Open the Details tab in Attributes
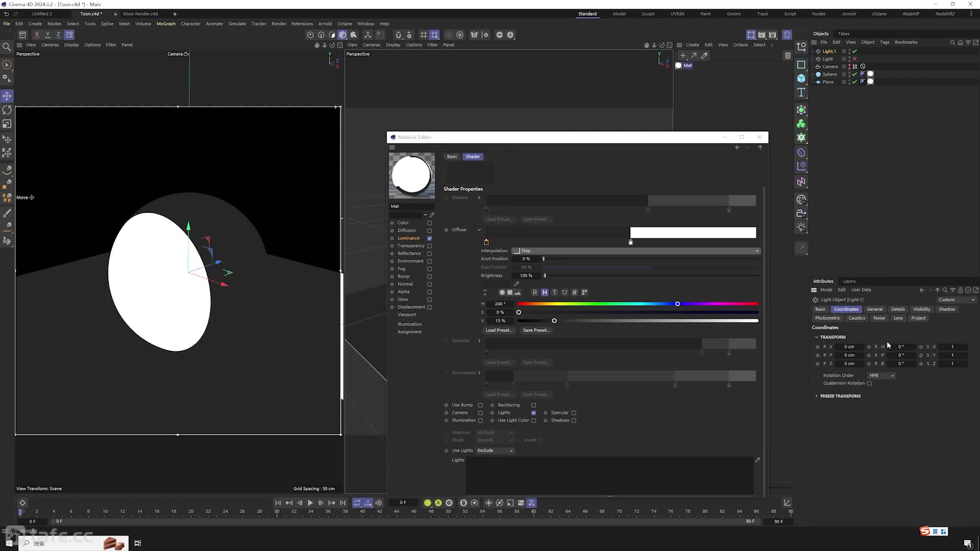980x551 pixels. pyautogui.click(x=898, y=309)
